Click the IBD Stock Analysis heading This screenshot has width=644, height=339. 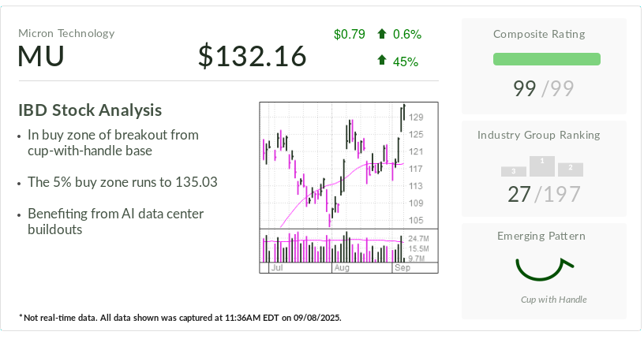click(90, 110)
